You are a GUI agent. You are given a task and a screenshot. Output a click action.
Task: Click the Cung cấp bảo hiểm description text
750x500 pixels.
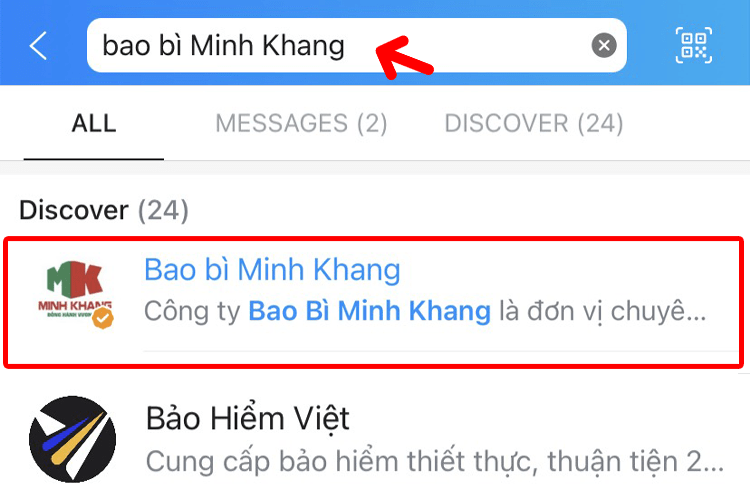(x=434, y=462)
